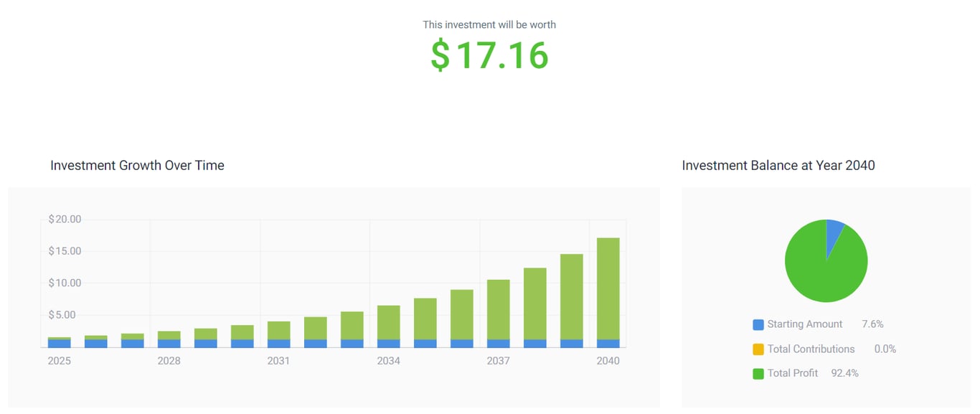Click the $20.00 axis label
Image resolution: width=980 pixels, height=414 pixels.
[65, 219]
